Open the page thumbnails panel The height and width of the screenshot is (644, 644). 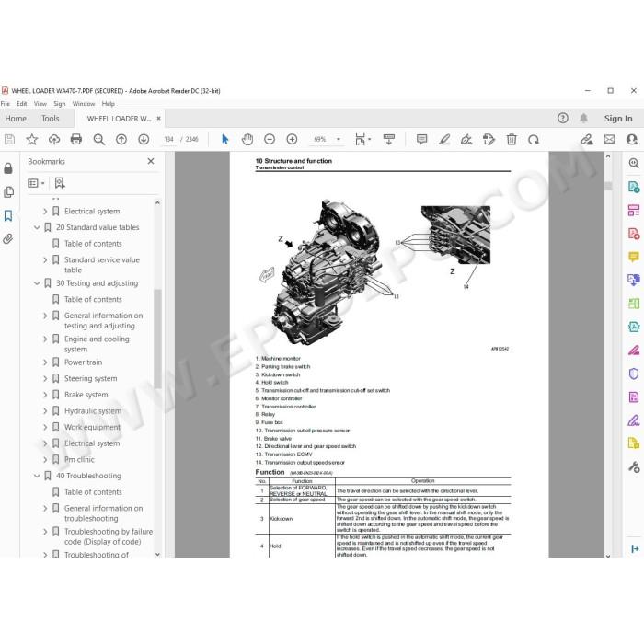[x=8, y=192]
